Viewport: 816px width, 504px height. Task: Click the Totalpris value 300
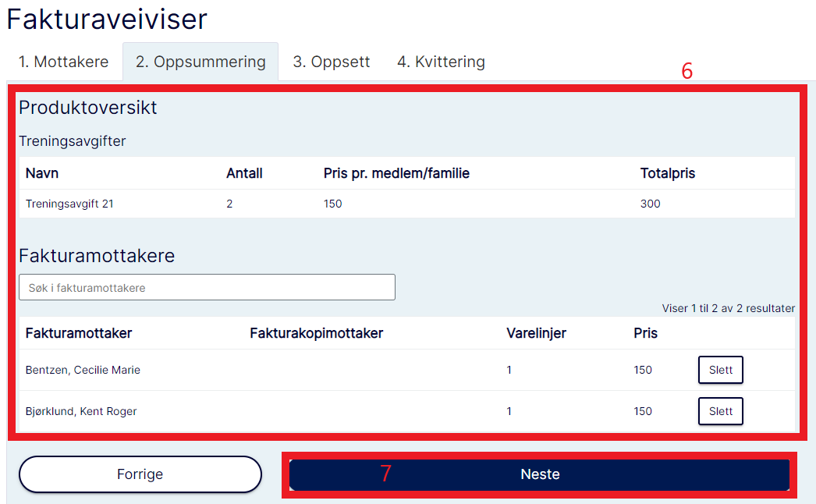(650, 204)
